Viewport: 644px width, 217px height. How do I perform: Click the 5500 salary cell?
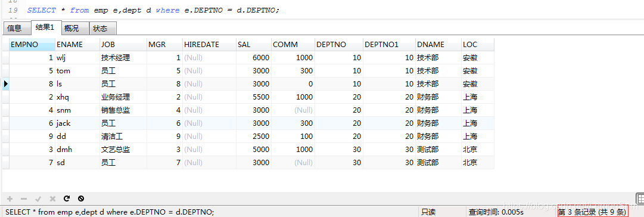pyautogui.click(x=253, y=97)
